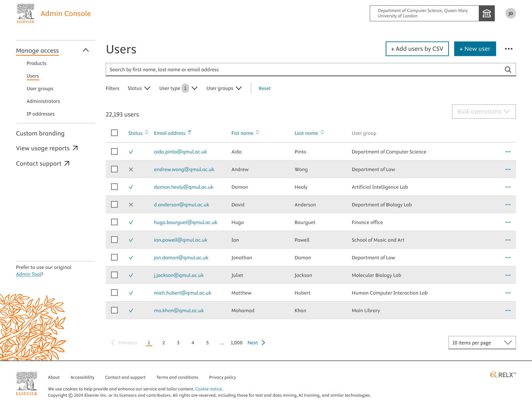Click the Elsevier logo in the header
Image resolution: width=532 pixels, height=409 pixels.
tap(26, 14)
